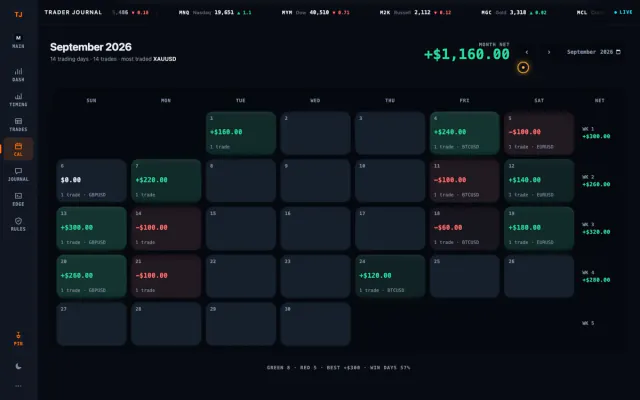640x400 pixels.
Task: Click the PIN sidebar icon
Action: coord(18,339)
